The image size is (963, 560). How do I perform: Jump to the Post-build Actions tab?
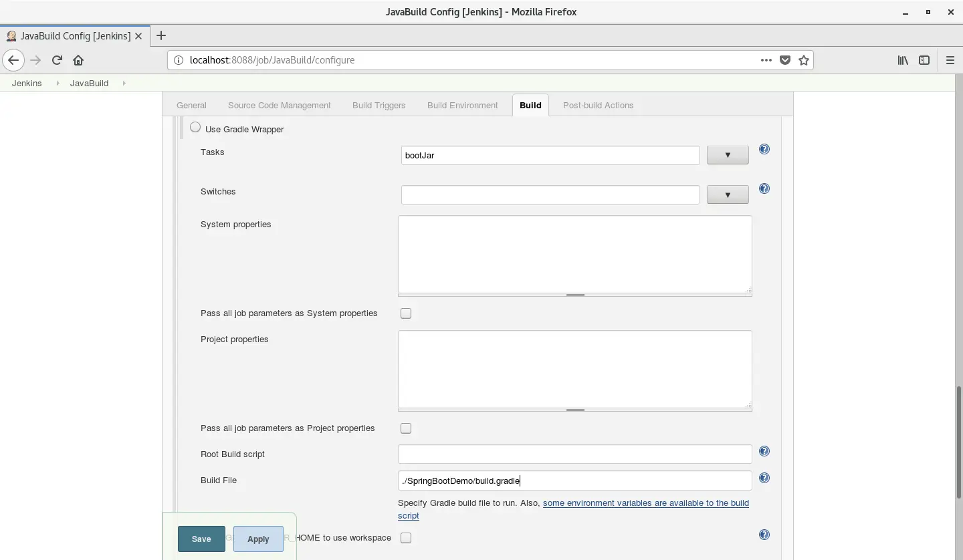coord(599,106)
